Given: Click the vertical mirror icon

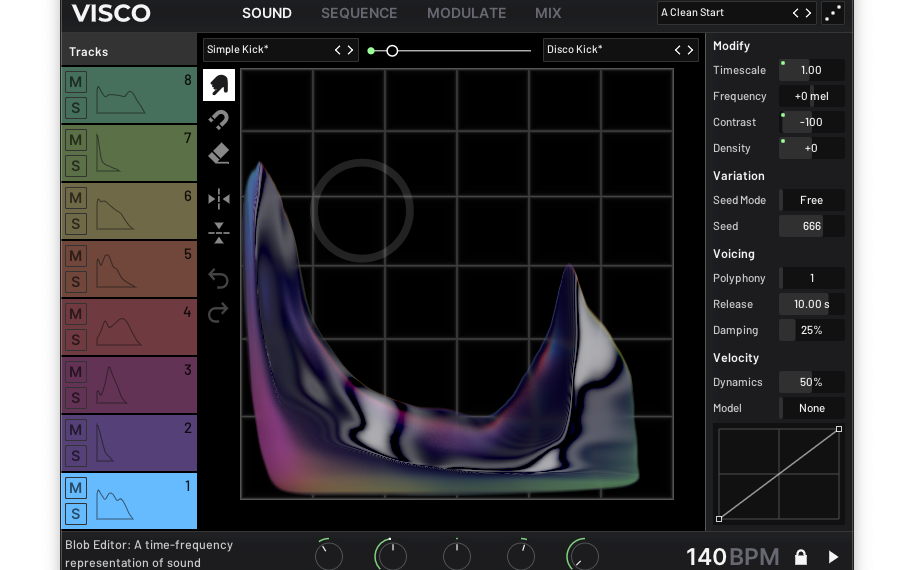Looking at the screenshot, I should coord(219,234).
